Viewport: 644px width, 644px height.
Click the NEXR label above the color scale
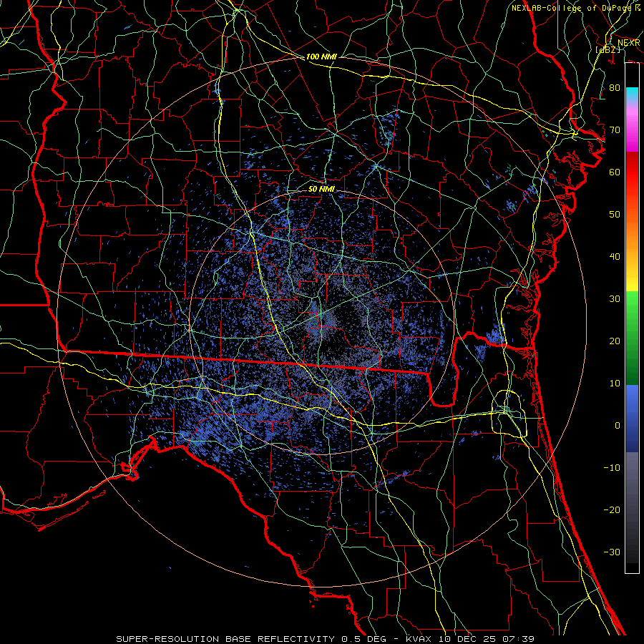pyautogui.click(x=629, y=43)
